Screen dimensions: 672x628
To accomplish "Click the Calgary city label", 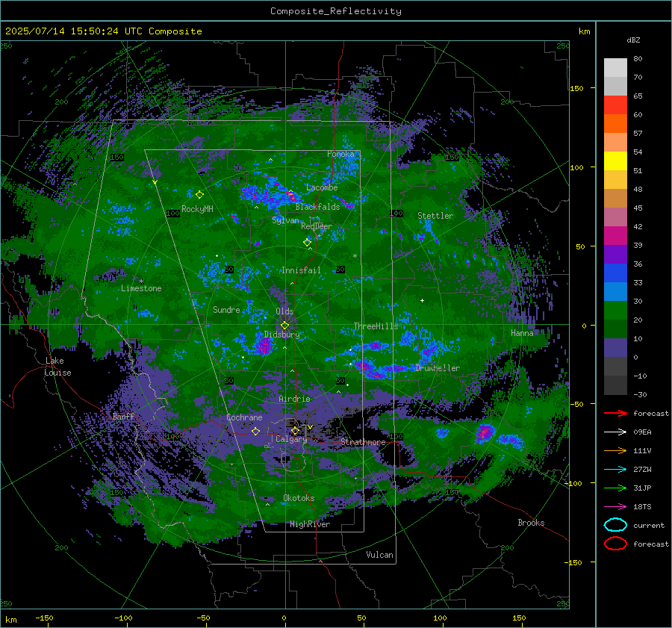I will coord(291,439).
